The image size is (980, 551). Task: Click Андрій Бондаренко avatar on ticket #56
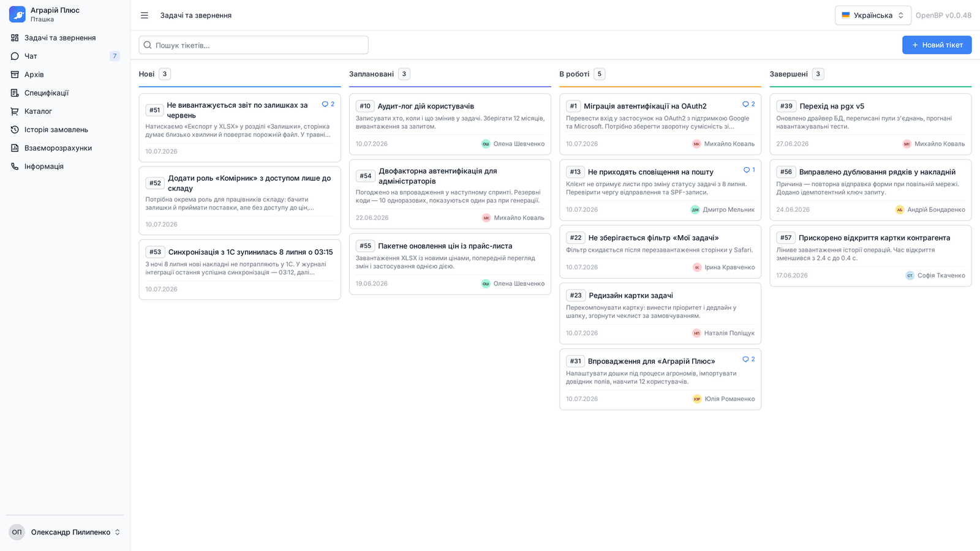(x=900, y=210)
